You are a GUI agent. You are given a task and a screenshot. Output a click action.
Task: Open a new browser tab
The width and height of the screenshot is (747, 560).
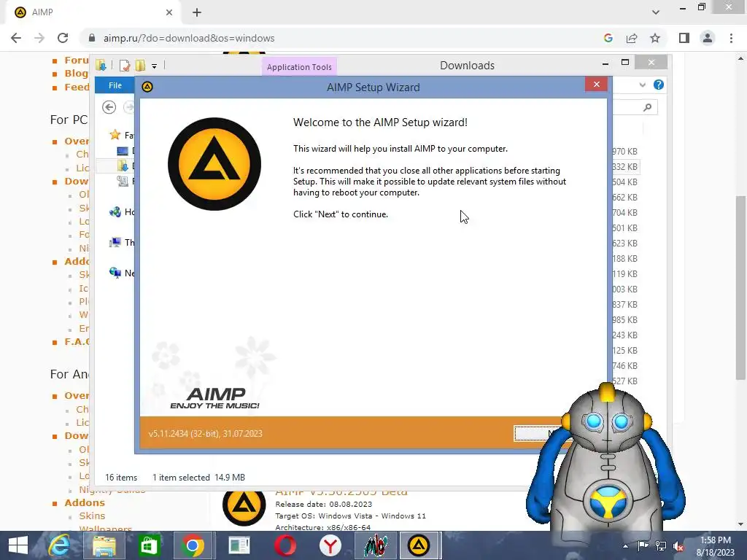point(197,12)
